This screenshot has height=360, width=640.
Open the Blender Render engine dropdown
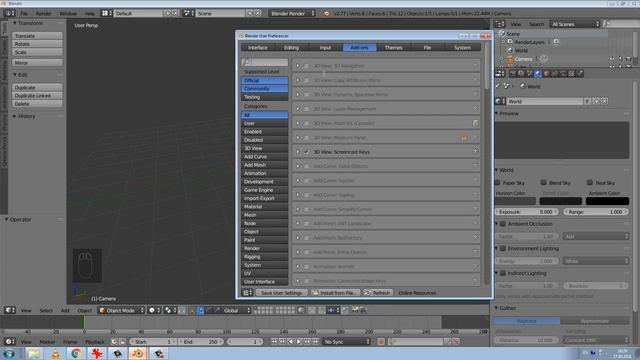[292, 13]
